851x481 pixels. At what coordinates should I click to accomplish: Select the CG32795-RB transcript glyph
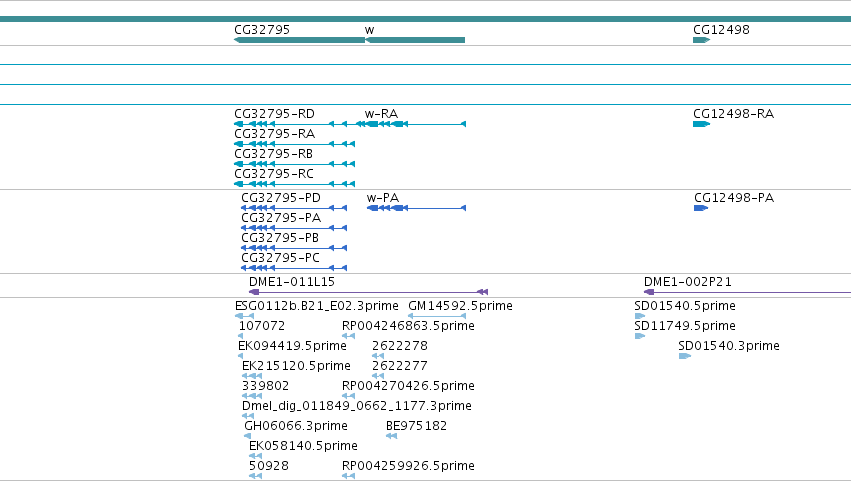tap(294, 164)
